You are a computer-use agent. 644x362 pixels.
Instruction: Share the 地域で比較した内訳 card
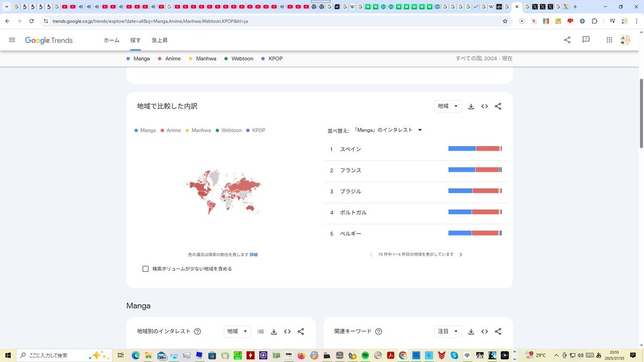point(498,106)
